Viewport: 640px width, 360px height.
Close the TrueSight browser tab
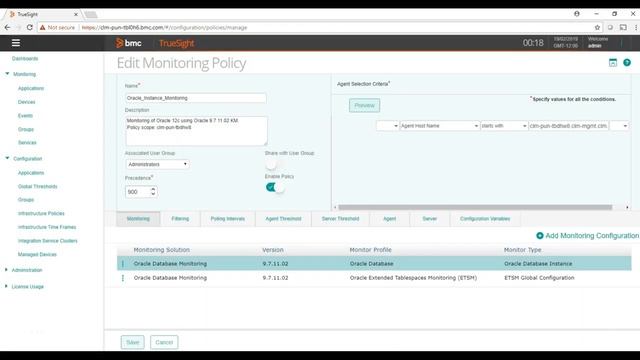click(76, 14)
